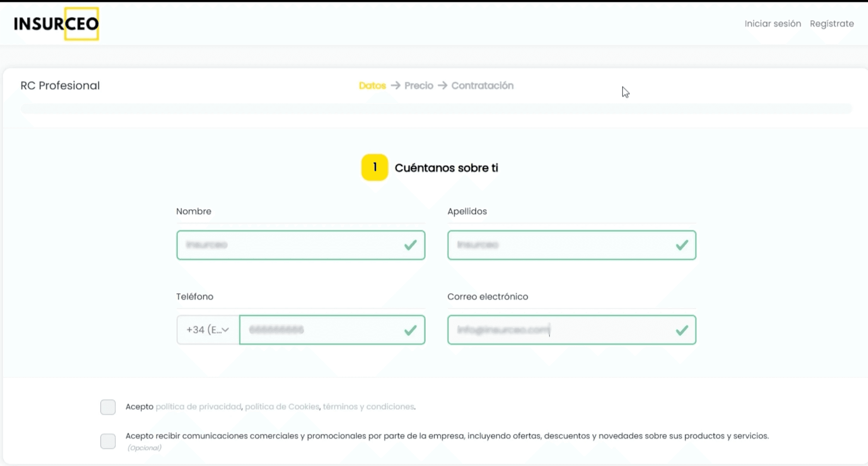Enable commercial communications checkbox
Screen dimensions: 868x466
[x=108, y=441]
